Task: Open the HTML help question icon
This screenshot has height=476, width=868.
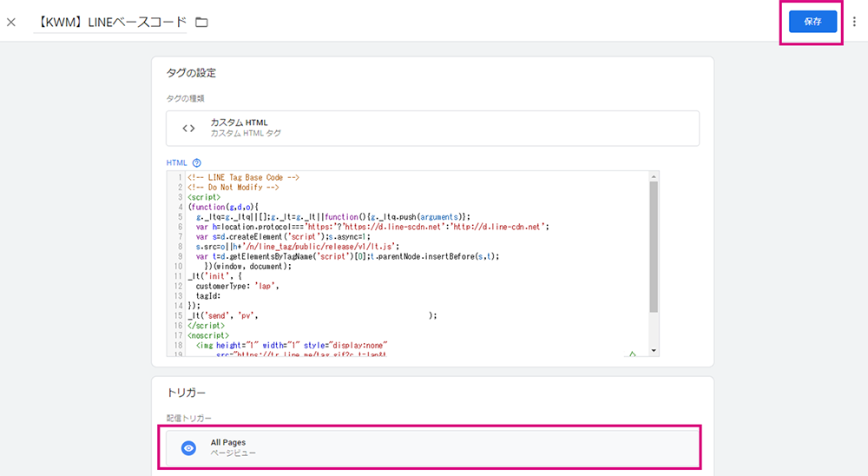Action: [196, 163]
